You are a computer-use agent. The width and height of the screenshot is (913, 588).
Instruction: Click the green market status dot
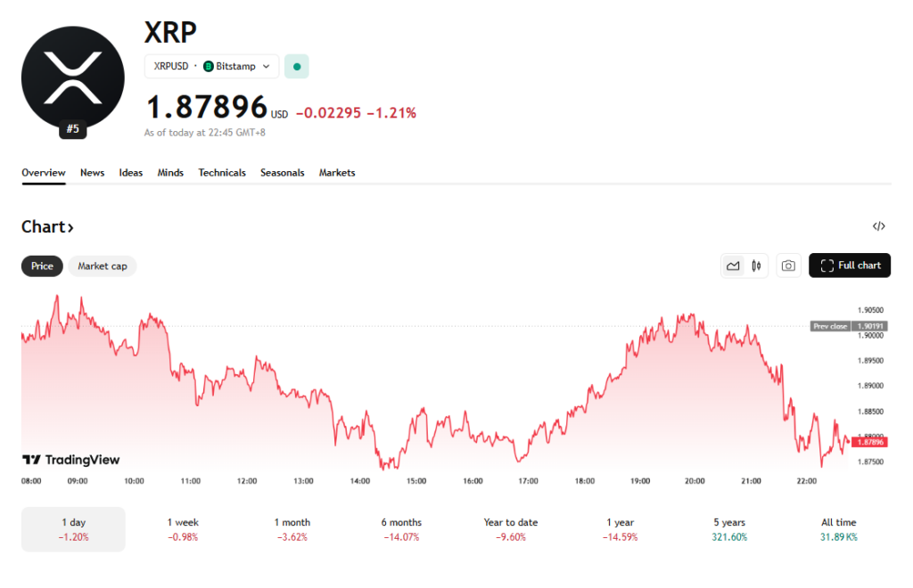(x=297, y=66)
